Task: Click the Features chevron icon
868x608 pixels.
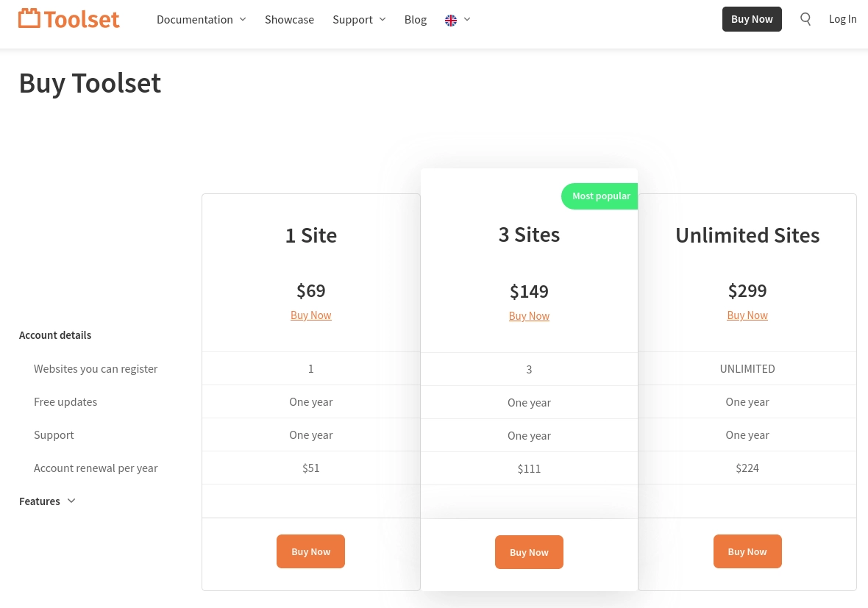Action: pyautogui.click(x=71, y=501)
